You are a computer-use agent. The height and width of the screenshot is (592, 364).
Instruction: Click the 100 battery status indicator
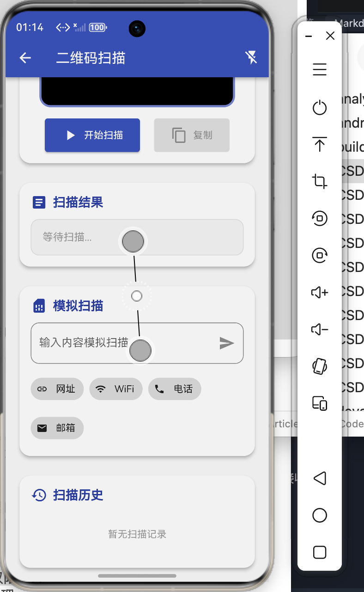(x=97, y=28)
